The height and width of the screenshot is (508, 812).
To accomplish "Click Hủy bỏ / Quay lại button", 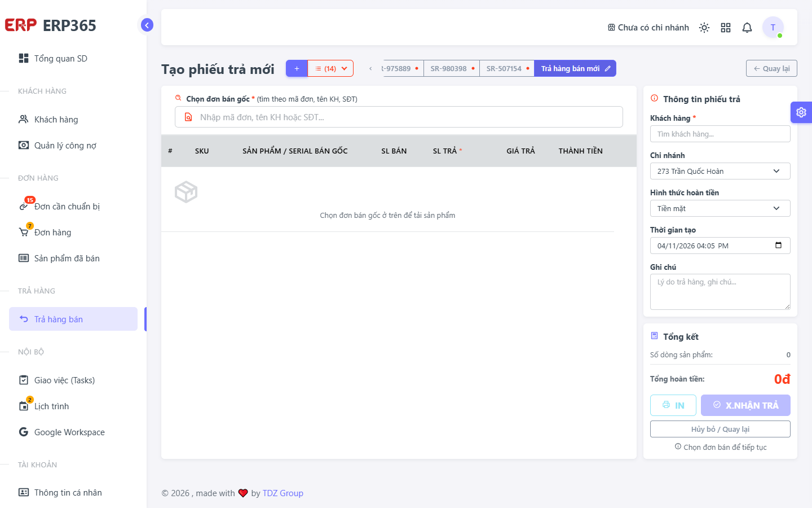I will tap(720, 429).
